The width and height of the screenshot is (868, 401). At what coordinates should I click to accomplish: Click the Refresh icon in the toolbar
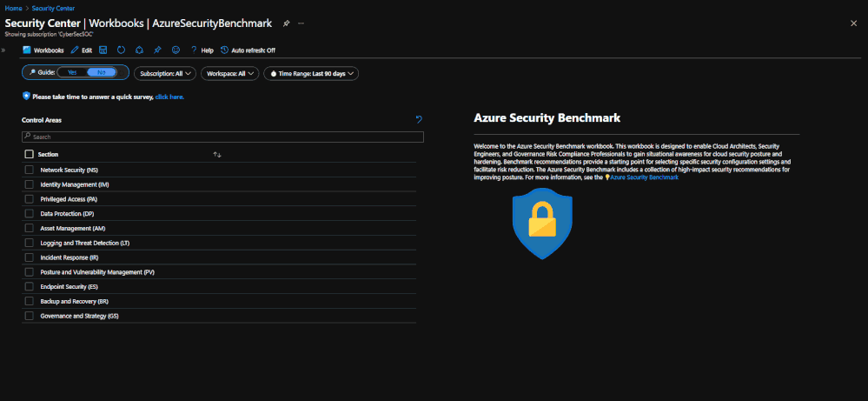coord(122,50)
